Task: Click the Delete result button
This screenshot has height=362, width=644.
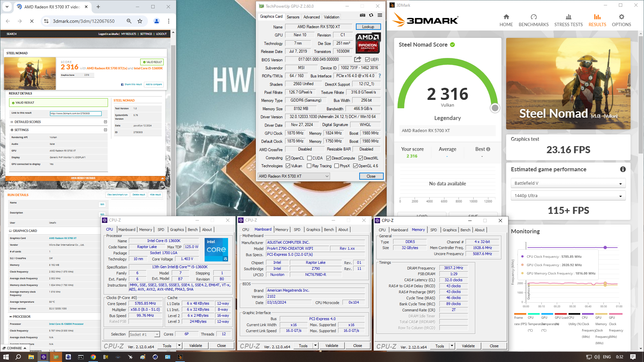Action: click(x=139, y=195)
